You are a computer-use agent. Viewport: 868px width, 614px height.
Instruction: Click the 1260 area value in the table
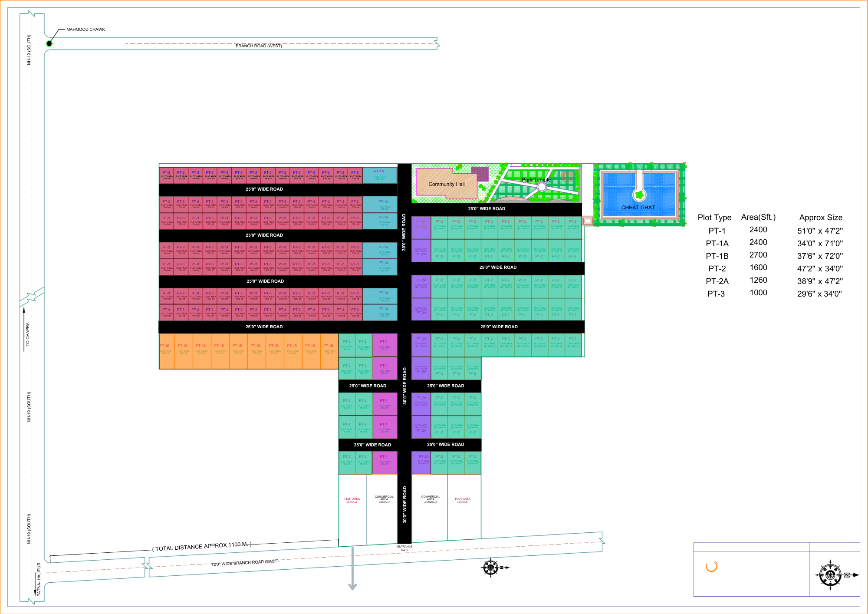click(x=758, y=280)
